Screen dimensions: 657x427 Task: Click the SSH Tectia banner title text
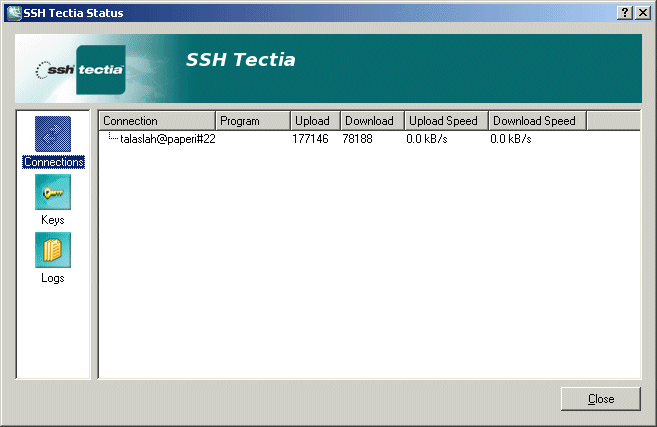click(240, 60)
